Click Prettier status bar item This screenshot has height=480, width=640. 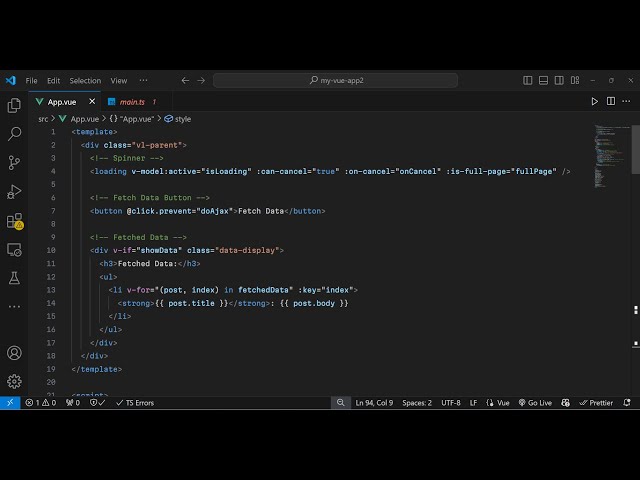(x=597, y=403)
